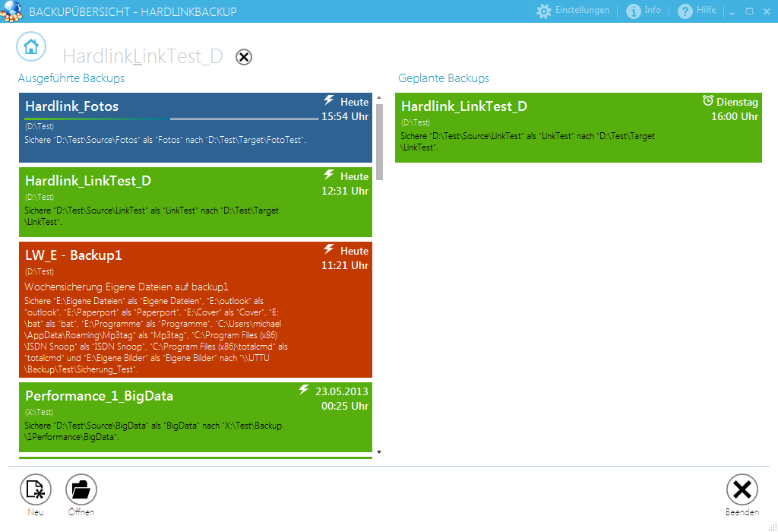Click the Home icon button
Image resolution: width=778 pixels, height=532 pixels.
[x=31, y=46]
